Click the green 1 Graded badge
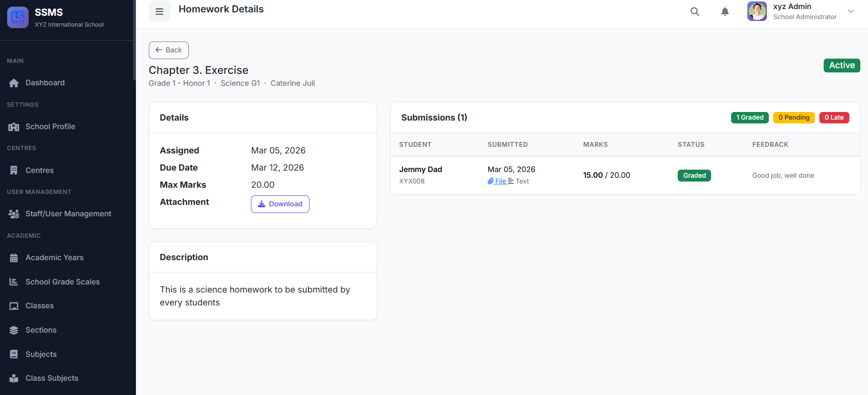Viewport: 868px width, 395px height. (x=749, y=118)
